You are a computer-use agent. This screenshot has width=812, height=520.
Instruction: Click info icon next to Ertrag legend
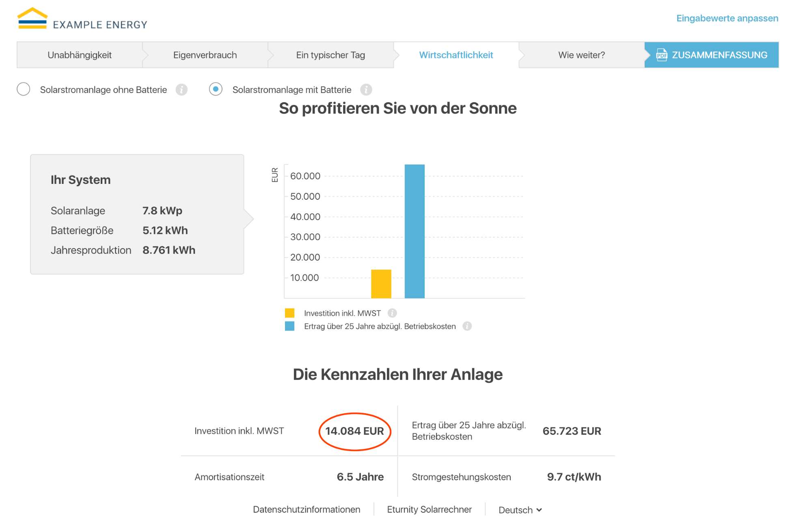point(467,326)
